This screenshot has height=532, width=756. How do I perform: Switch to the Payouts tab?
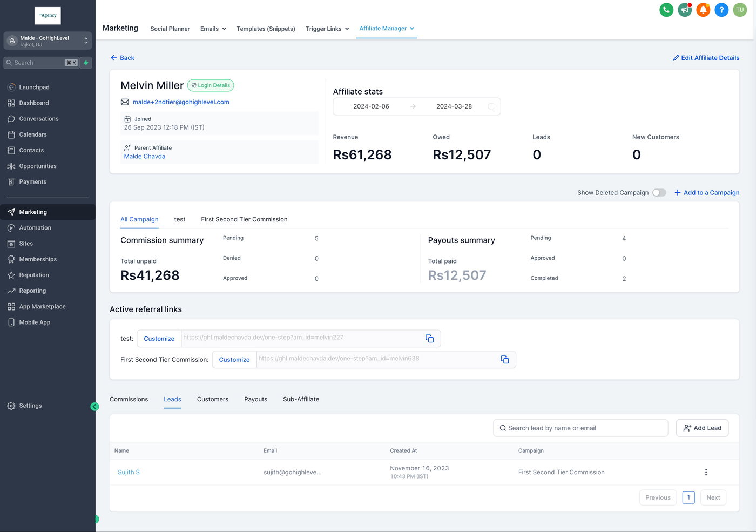pos(255,400)
